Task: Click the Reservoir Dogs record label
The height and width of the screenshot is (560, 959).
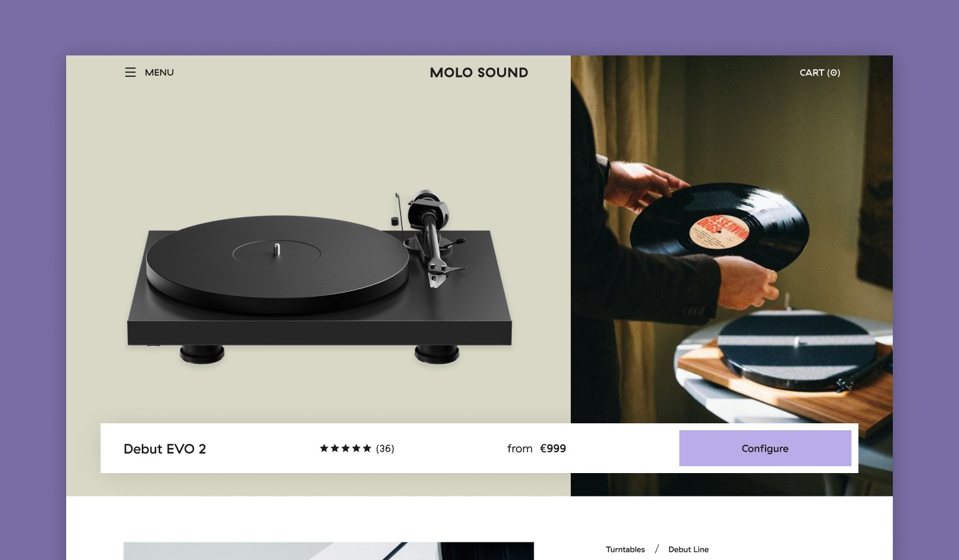Action: pos(718,232)
